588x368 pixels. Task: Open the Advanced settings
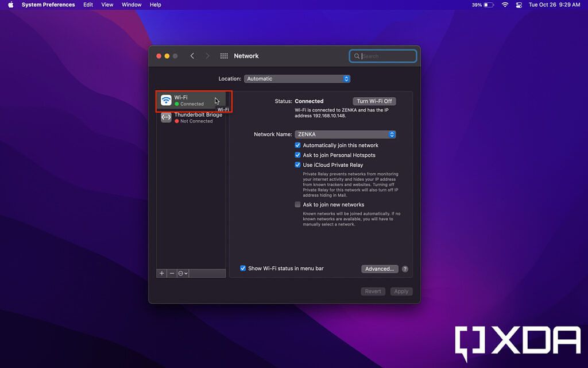coord(380,269)
